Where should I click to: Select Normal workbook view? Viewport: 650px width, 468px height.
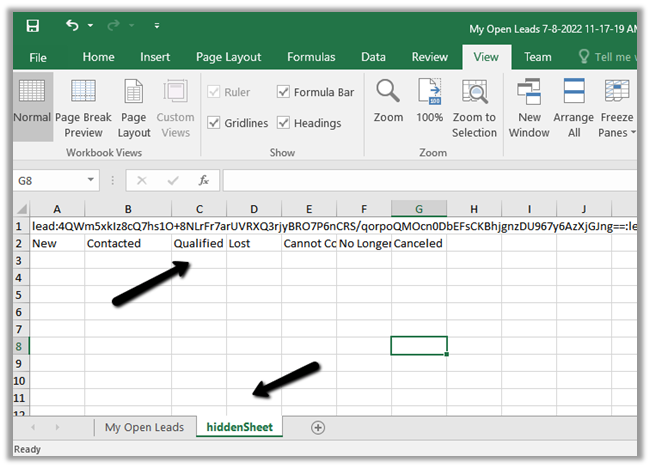(x=32, y=107)
